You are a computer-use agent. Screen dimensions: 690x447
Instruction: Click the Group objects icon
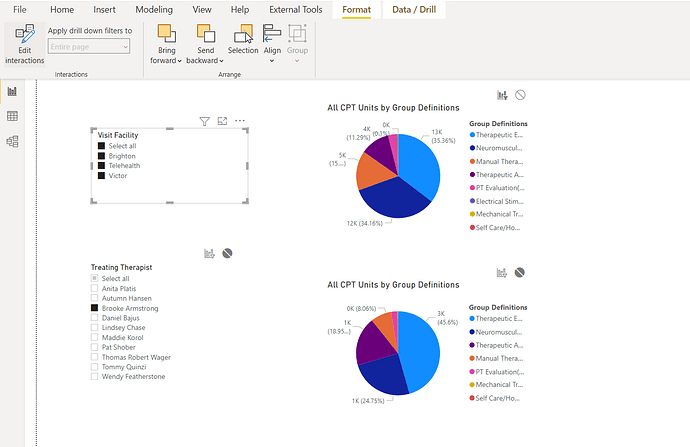coord(297,34)
